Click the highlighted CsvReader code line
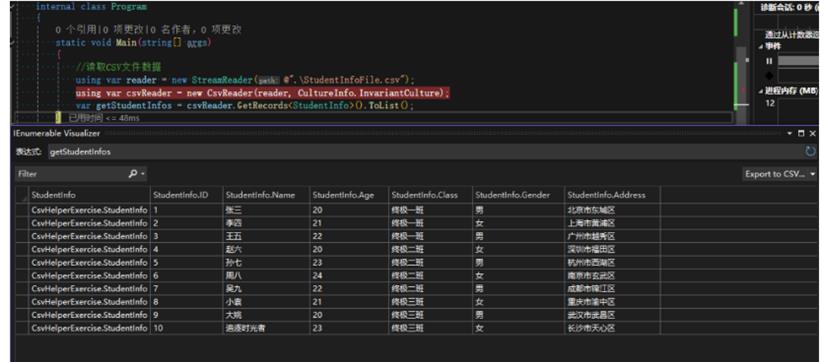The height and width of the screenshot is (362, 820). 262,93
